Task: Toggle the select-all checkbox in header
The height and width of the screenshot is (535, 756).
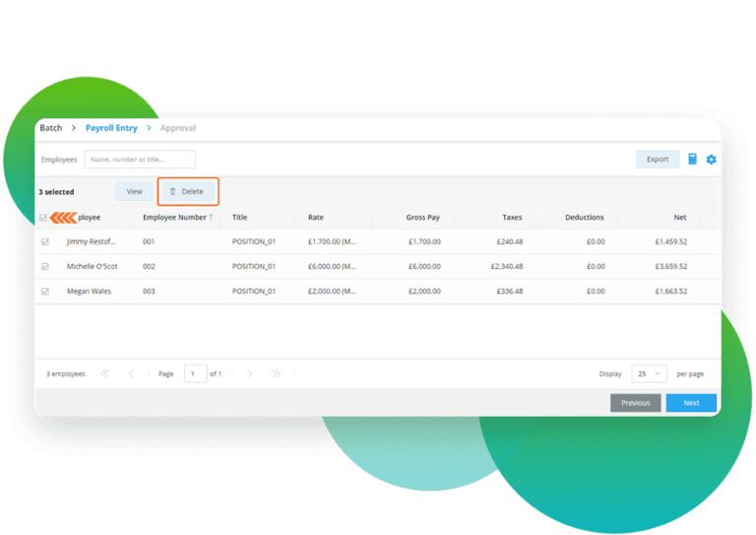Action: pos(42,218)
